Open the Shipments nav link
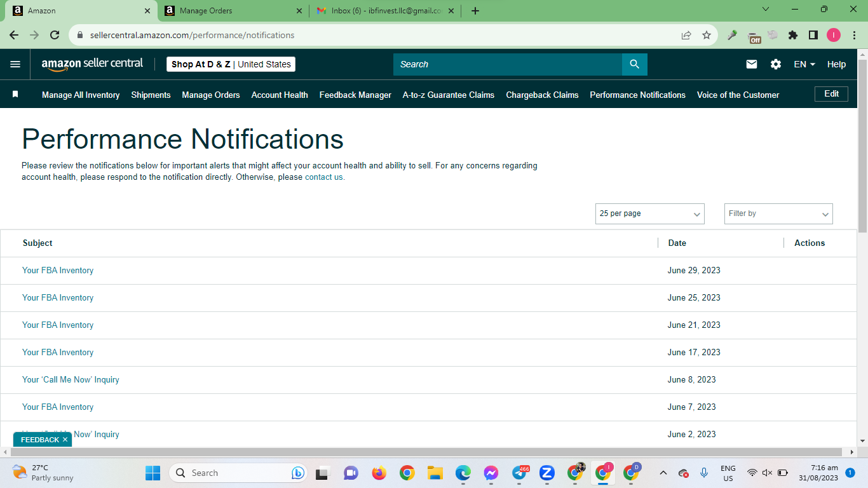This screenshot has width=868, height=488. point(151,95)
